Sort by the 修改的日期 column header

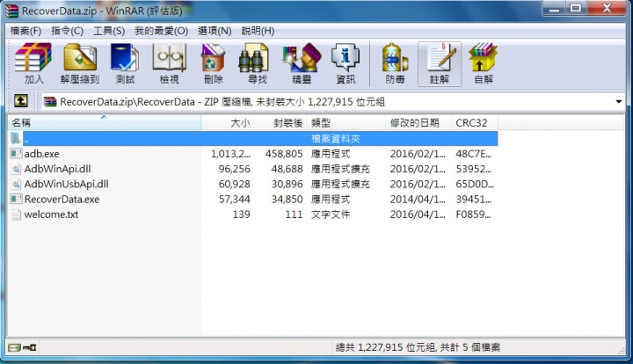pos(418,123)
